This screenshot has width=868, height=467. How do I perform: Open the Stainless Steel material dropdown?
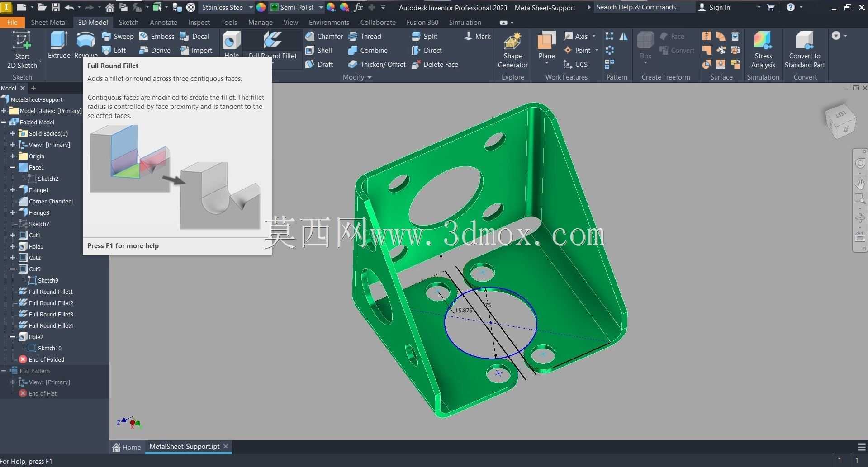tap(251, 8)
